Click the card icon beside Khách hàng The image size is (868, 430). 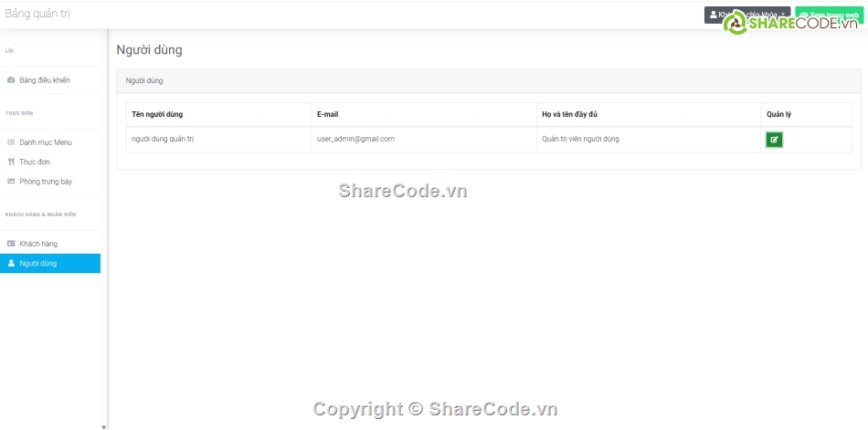click(11, 244)
